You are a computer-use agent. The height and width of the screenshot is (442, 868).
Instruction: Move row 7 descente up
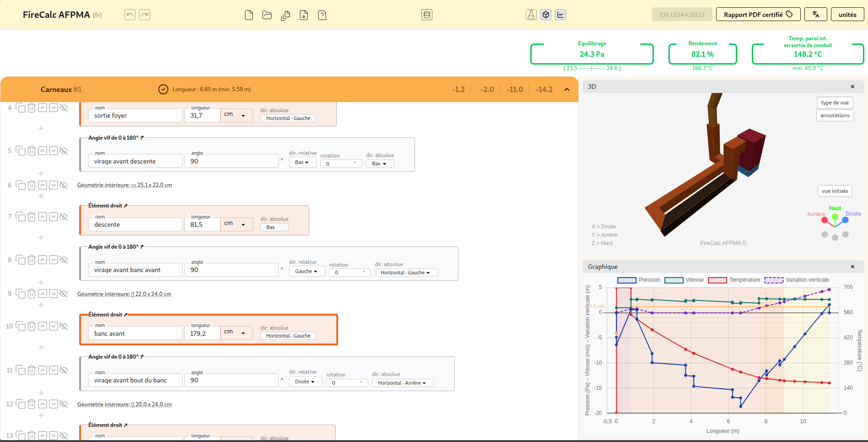click(43, 217)
